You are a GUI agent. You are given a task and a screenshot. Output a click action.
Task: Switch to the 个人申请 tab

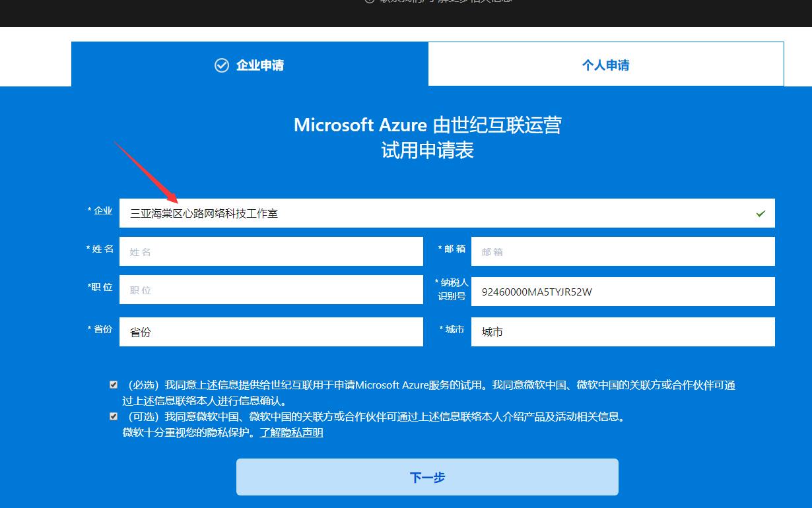(x=606, y=65)
